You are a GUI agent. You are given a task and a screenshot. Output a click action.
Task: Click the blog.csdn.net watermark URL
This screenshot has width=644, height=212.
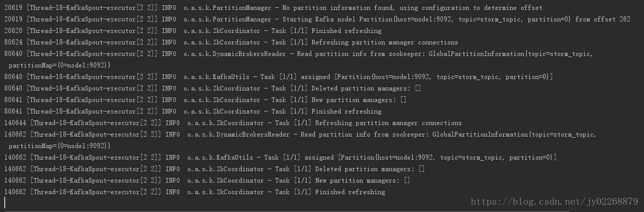click(554, 202)
